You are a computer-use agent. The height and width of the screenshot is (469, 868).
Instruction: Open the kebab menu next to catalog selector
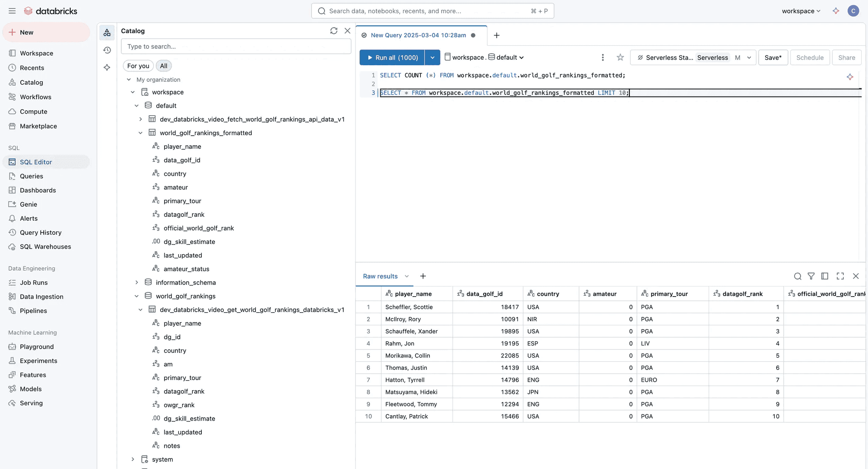603,58
